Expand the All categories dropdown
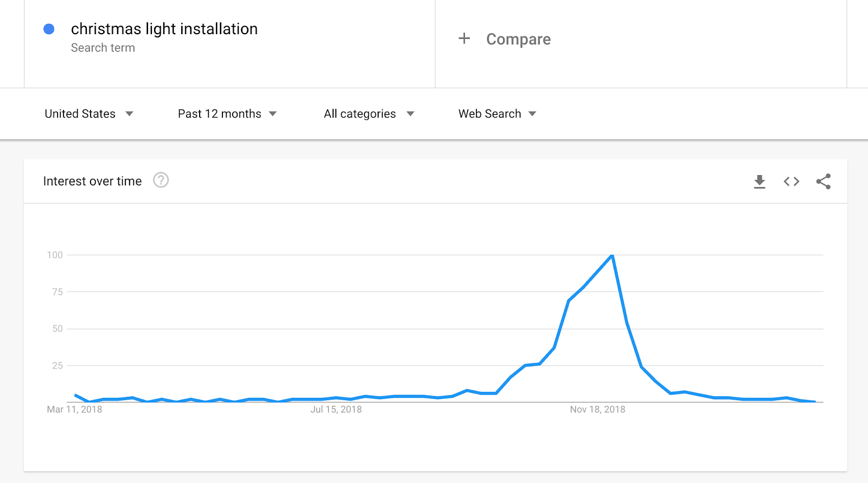 (369, 114)
